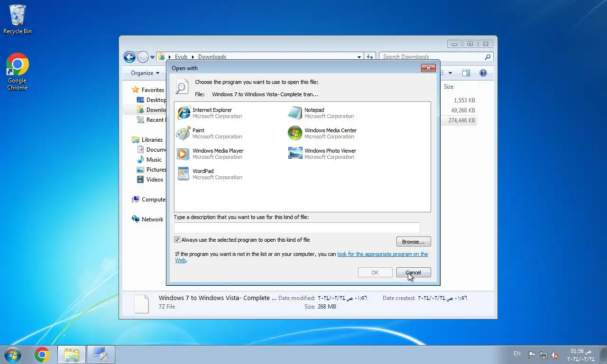Screen dimensions: 607x364
Task: Select Internet Explorer in the program list
Action: coord(210,113)
